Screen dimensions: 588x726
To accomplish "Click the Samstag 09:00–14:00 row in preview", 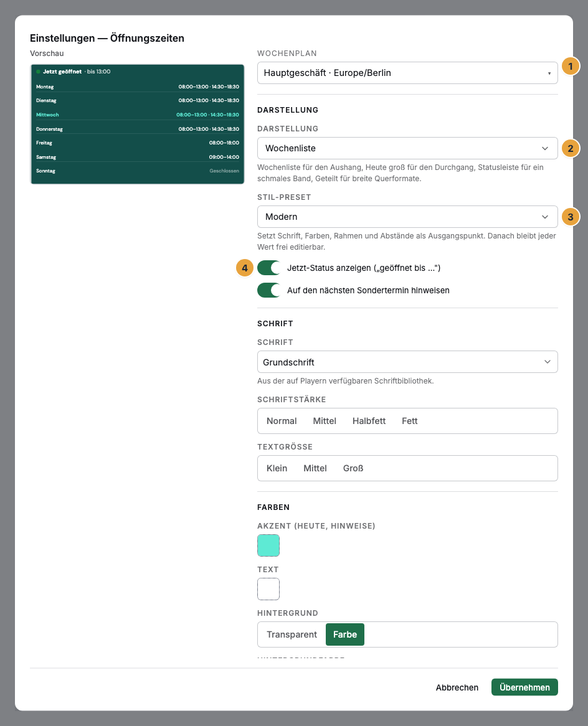I will point(138,157).
